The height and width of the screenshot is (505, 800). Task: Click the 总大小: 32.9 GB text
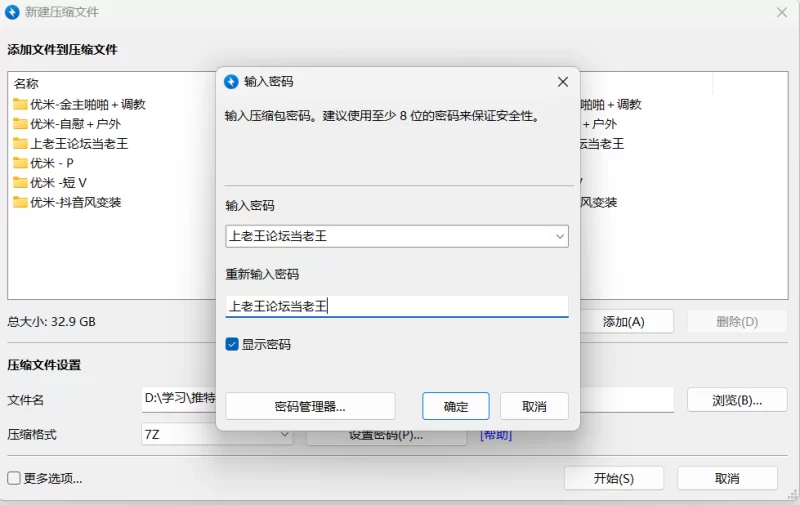pyautogui.click(x=52, y=321)
